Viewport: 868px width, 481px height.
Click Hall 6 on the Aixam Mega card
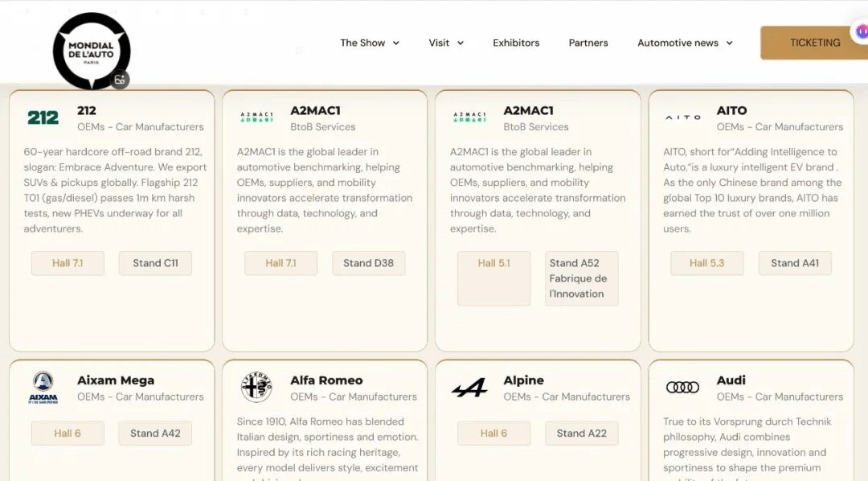(x=68, y=434)
